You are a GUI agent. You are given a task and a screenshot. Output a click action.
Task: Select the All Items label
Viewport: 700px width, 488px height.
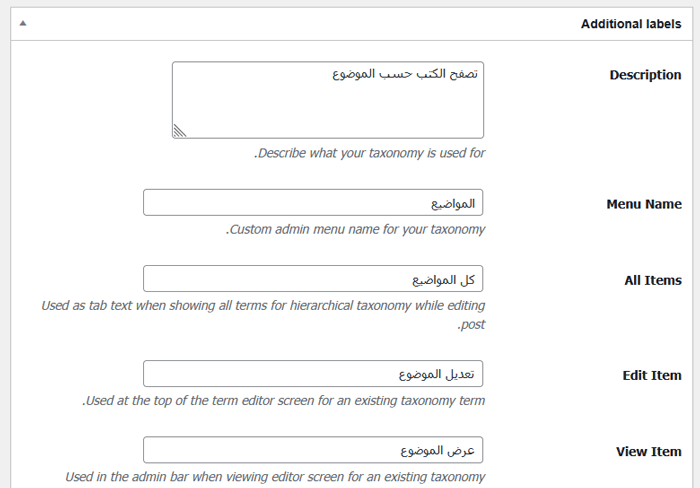(652, 280)
